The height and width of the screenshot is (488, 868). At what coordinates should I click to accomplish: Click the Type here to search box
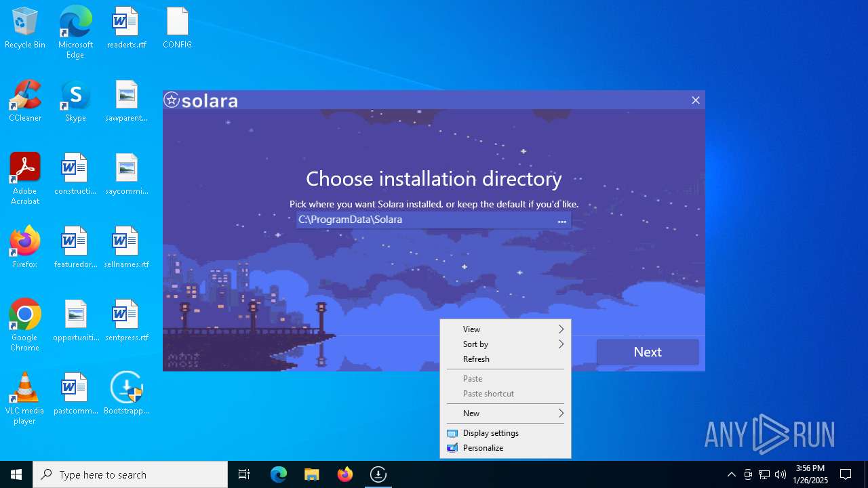pos(130,474)
